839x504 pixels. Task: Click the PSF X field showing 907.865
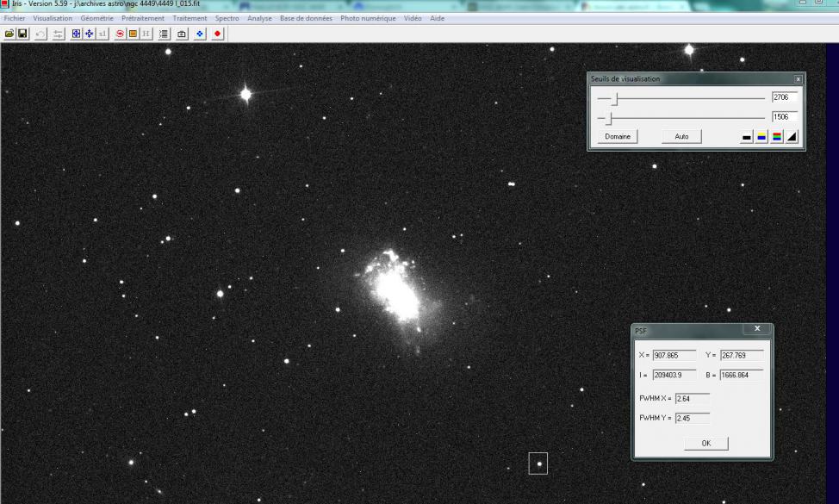pyautogui.click(x=674, y=355)
